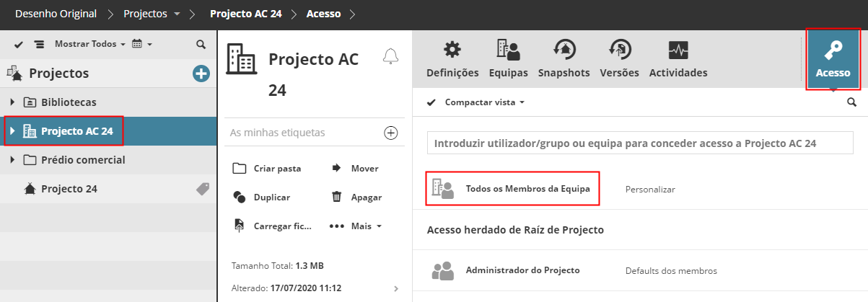Open the Mostrar Todos dropdown
868x302 pixels.
(89, 44)
